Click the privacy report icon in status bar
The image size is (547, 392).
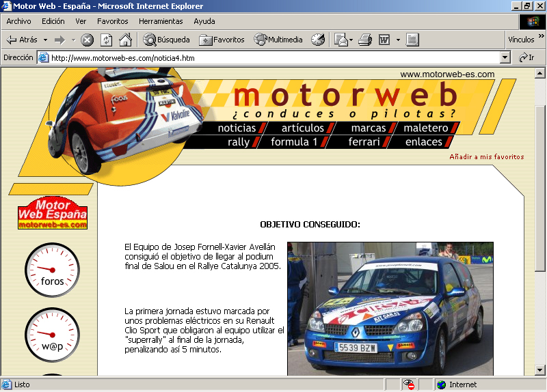[409, 384]
